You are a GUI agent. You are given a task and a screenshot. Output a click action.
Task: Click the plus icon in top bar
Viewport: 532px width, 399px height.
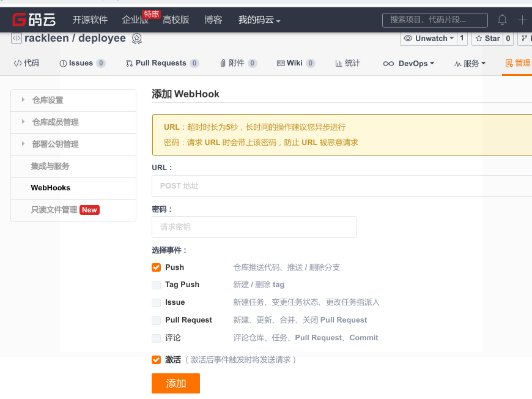(x=522, y=20)
